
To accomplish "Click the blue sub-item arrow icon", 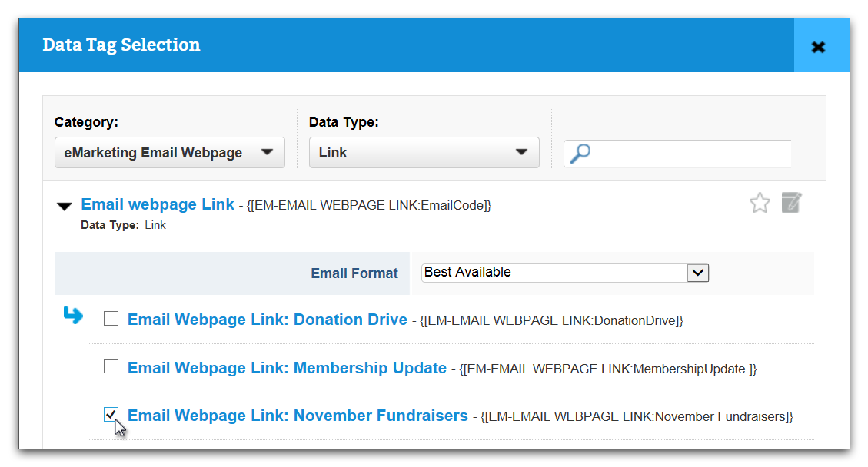I will tap(73, 315).
